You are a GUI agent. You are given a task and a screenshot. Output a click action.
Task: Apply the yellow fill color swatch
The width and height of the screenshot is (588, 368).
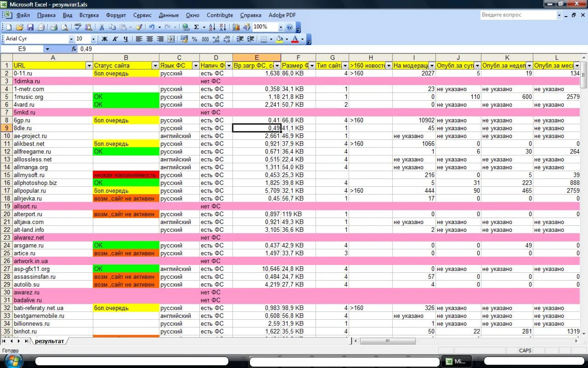[279, 39]
